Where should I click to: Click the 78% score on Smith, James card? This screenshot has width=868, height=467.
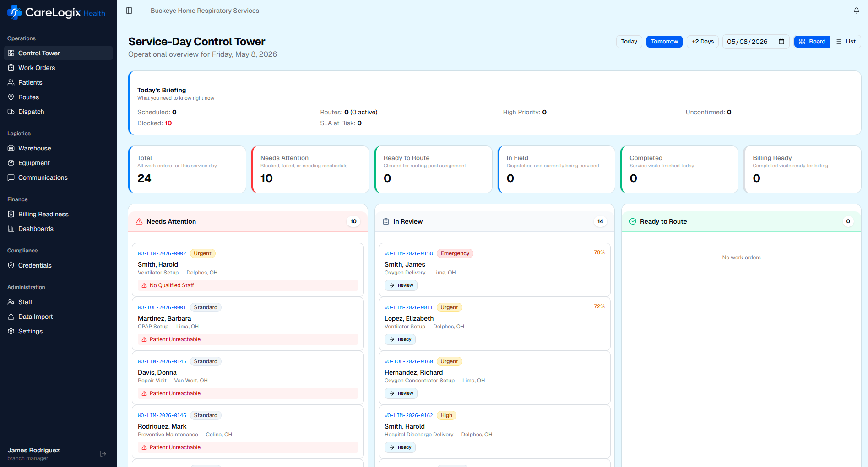coord(599,252)
